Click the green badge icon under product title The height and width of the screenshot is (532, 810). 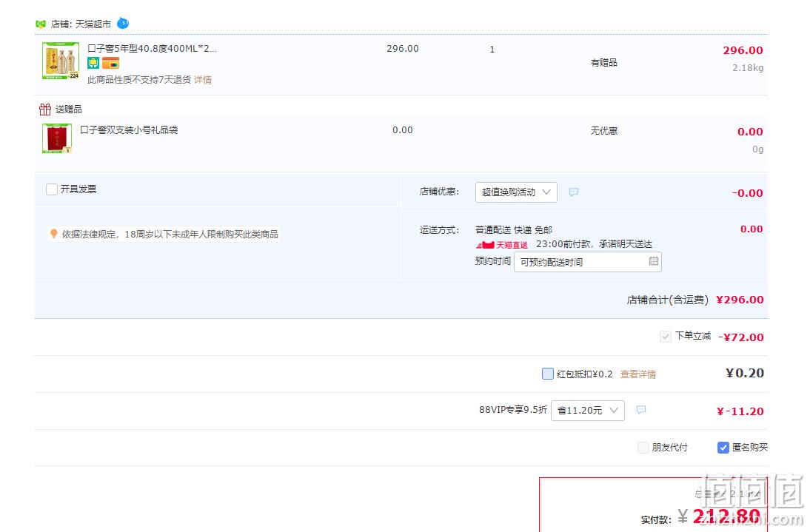tap(93, 63)
